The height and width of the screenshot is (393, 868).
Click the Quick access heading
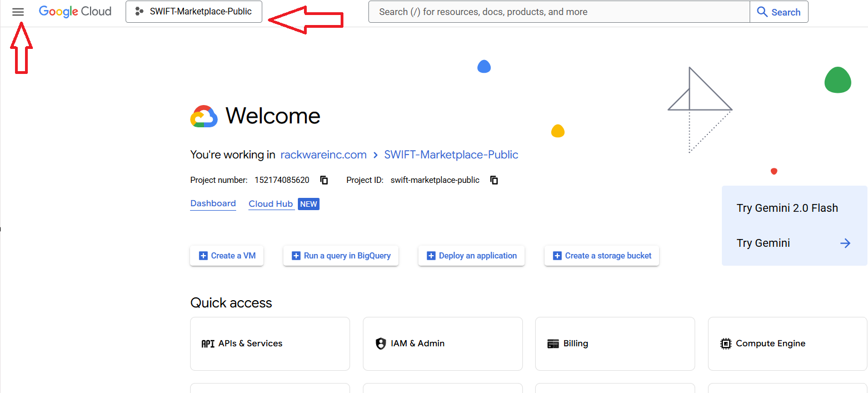231,303
